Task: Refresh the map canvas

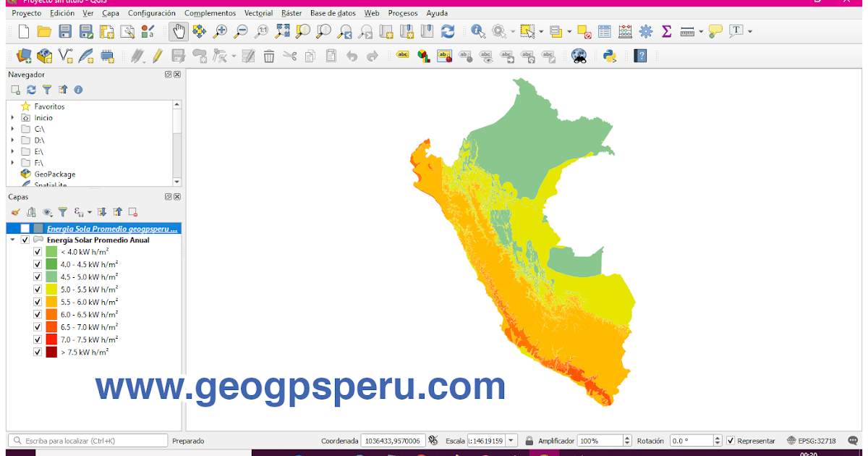Action: pos(448,31)
